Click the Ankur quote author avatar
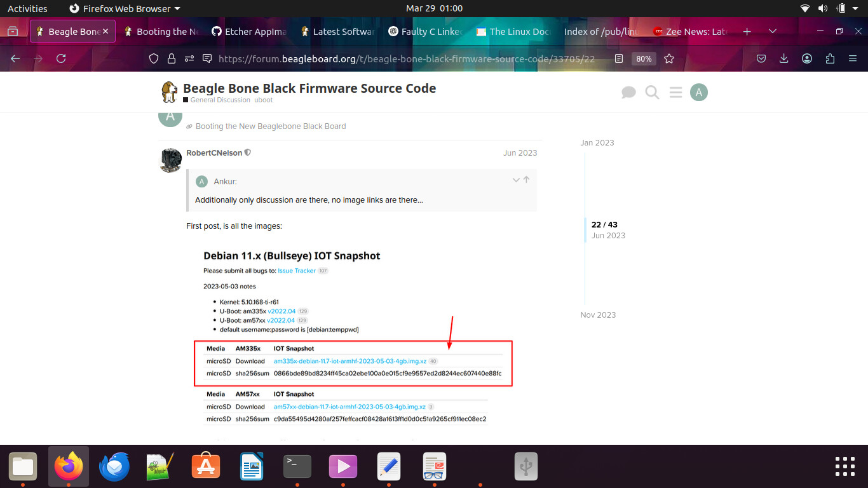The width and height of the screenshot is (868, 488). coord(202,182)
